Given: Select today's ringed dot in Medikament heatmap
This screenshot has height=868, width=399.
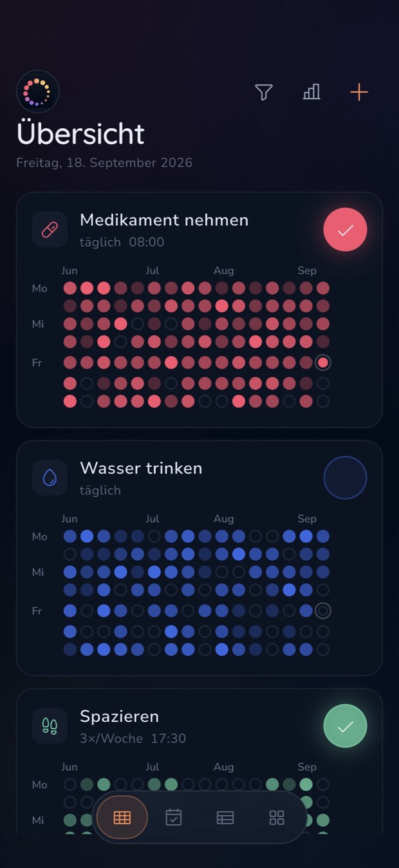Looking at the screenshot, I should click(323, 363).
